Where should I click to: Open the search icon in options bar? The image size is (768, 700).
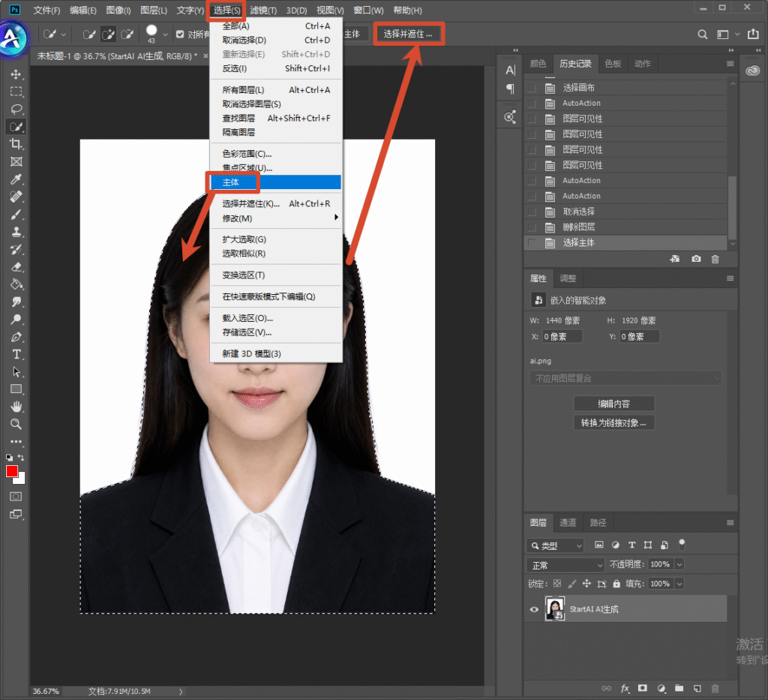(702, 35)
